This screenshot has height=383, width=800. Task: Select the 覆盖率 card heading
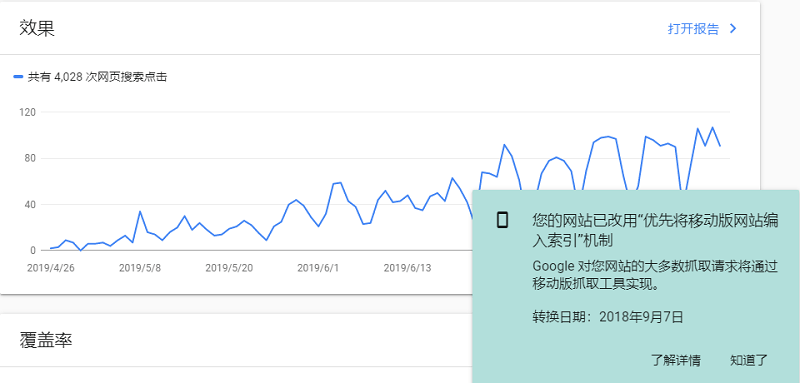pos(46,340)
